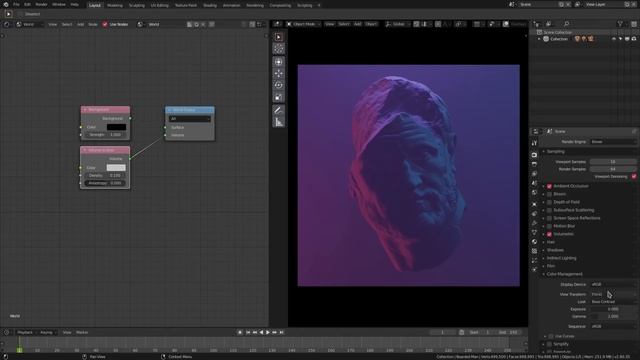Viewport: 640px width, 360px height.
Task: Open the Look dropdown
Action: 613,302
